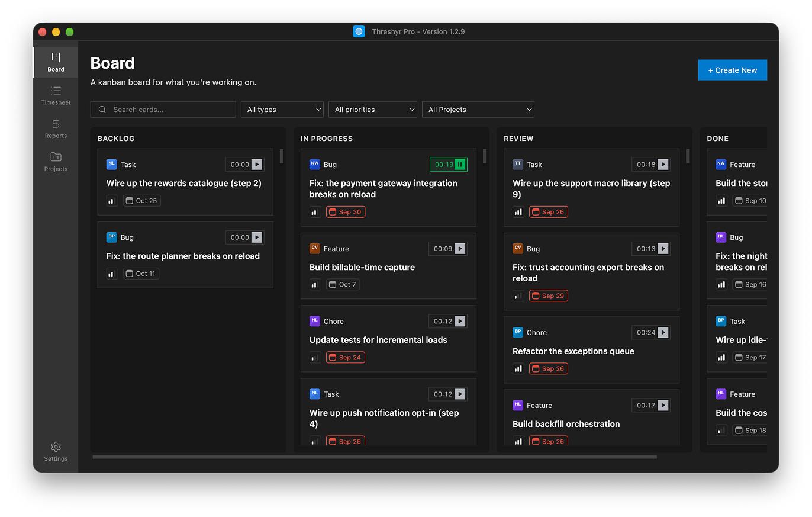Click the HL avatar on incremental loads card
The image size is (812, 517).
[315, 322]
